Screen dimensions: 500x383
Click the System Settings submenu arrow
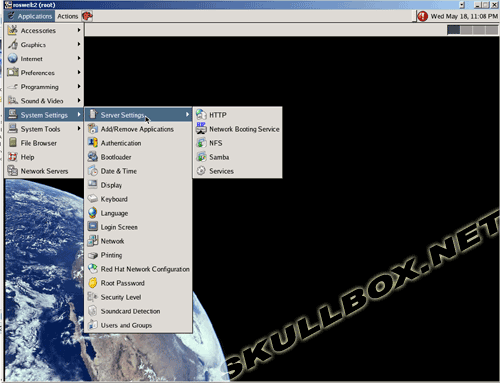point(79,114)
